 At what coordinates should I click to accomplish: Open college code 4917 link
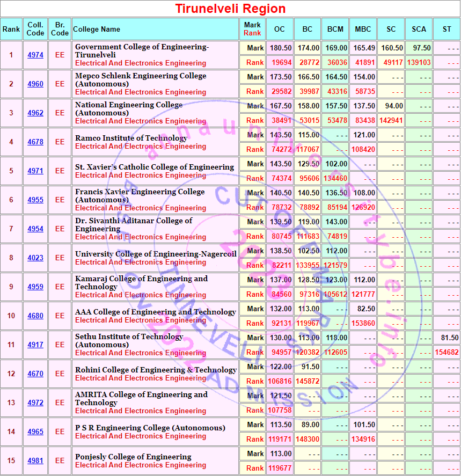[x=35, y=345]
